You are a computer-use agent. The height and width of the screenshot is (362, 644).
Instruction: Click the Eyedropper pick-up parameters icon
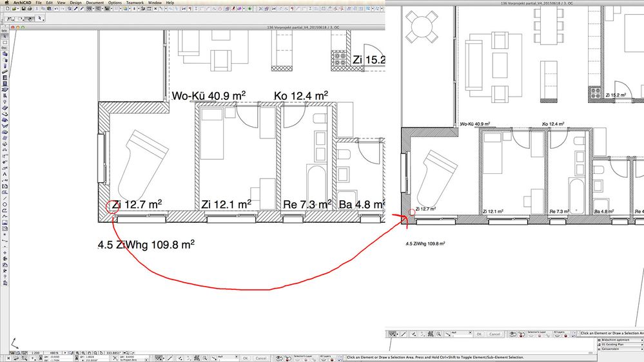point(75,8)
